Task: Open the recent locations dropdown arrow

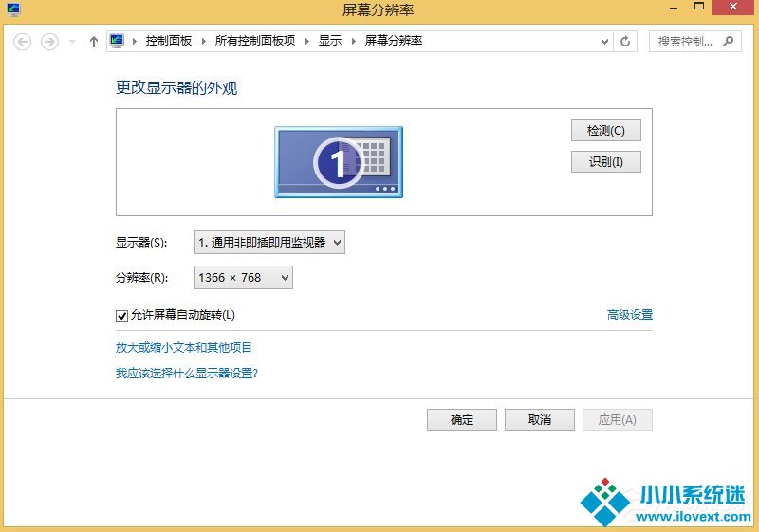Action: pyautogui.click(x=73, y=42)
